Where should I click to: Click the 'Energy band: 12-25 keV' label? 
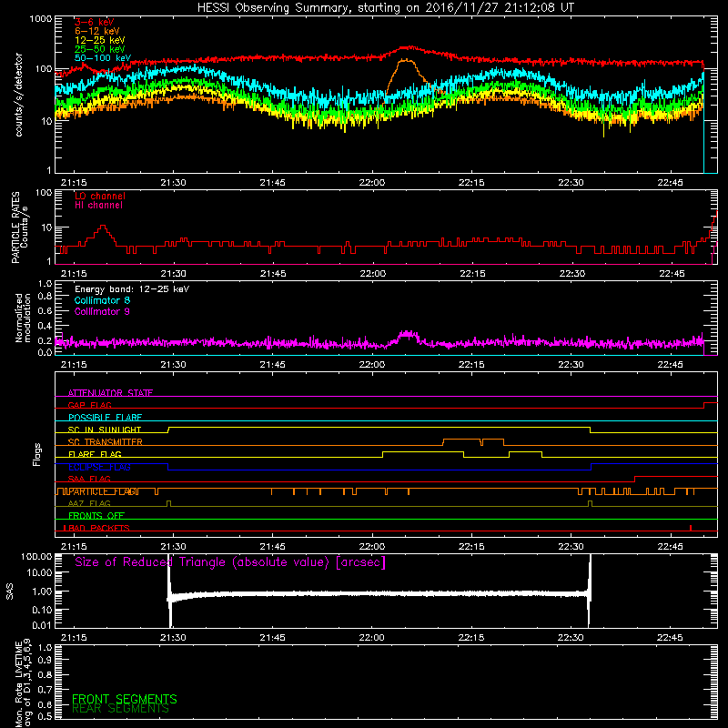pos(132,289)
